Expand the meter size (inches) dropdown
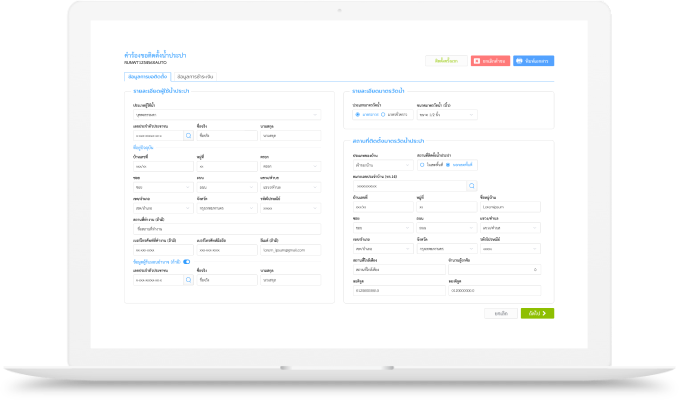This screenshot has width=680, height=400. click(x=445, y=114)
